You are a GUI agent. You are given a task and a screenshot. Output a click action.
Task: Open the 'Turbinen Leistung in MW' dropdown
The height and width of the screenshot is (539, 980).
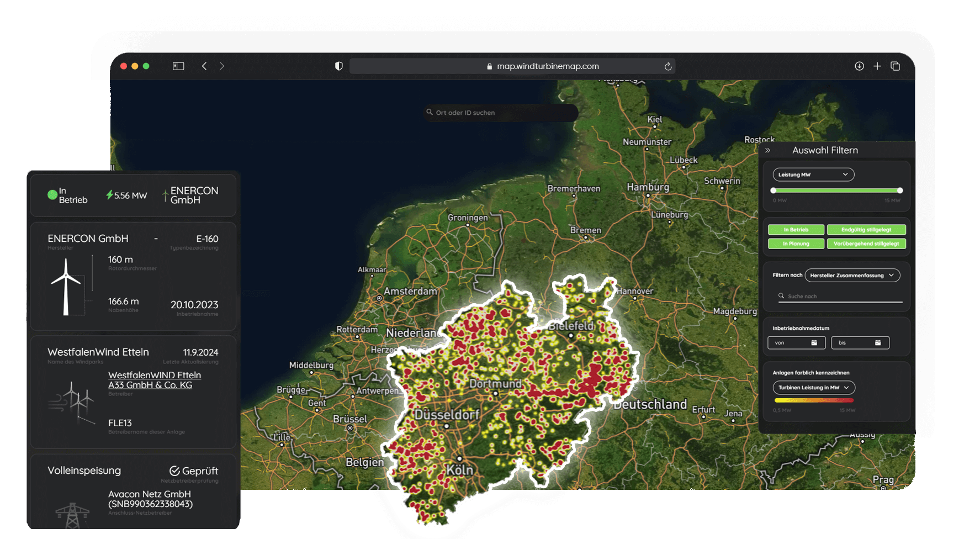point(814,388)
